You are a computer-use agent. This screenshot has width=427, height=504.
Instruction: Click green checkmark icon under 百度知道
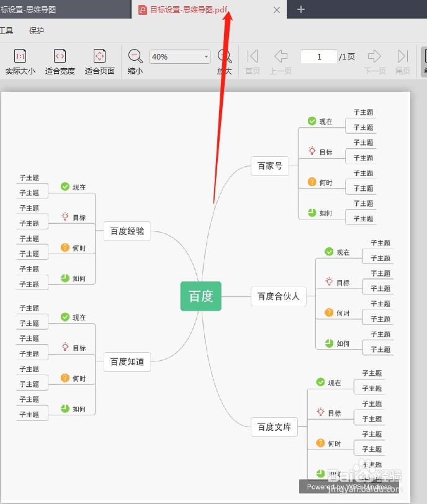click(x=65, y=317)
